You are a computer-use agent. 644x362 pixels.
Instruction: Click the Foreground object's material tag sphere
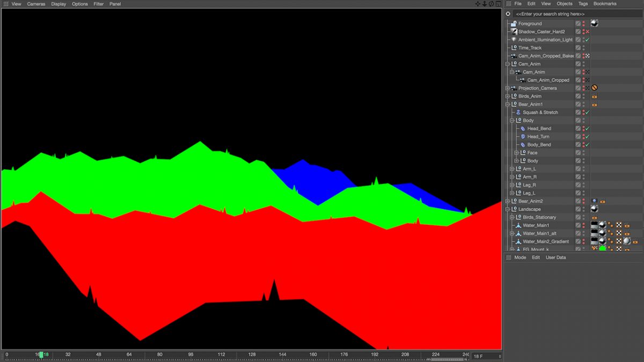point(594,24)
